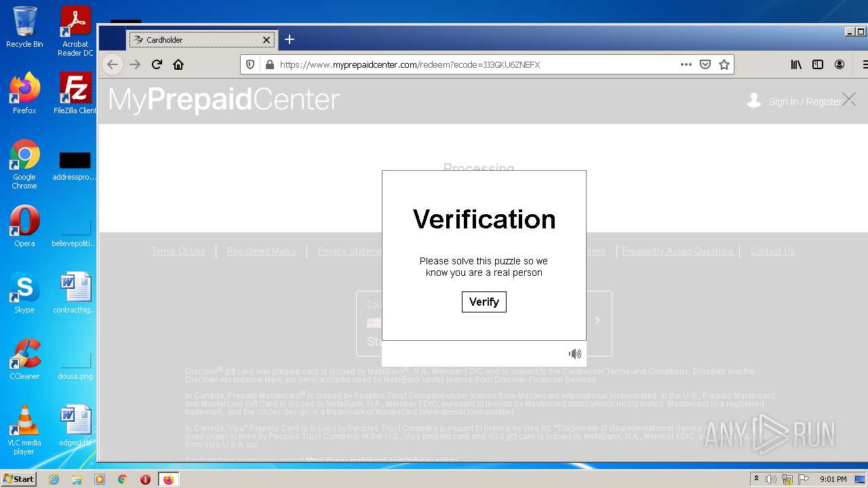Open Frequently Asked Questions link
The width and height of the screenshot is (868, 488).
tap(678, 251)
